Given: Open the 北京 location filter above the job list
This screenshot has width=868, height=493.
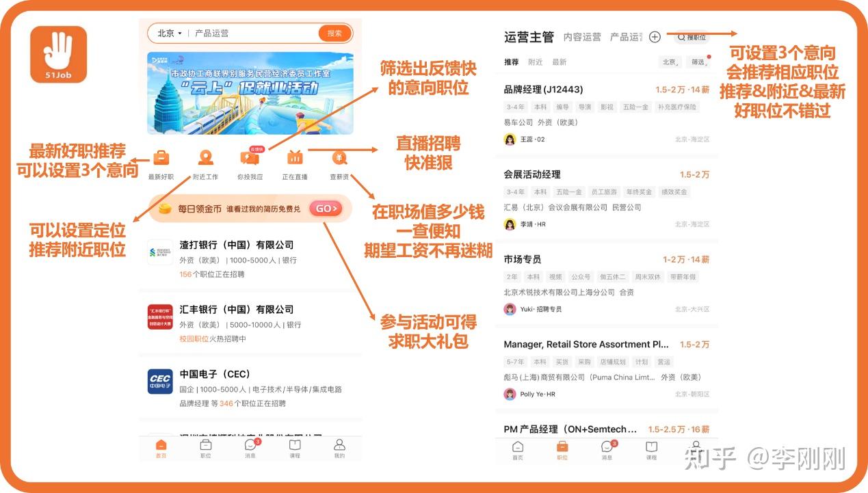Looking at the screenshot, I should (x=669, y=62).
